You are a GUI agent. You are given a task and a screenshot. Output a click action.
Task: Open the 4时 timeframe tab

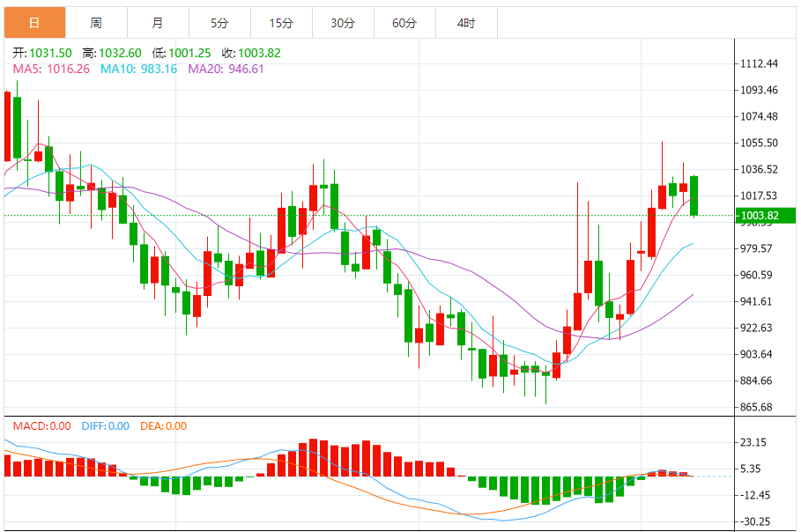[x=466, y=23]
